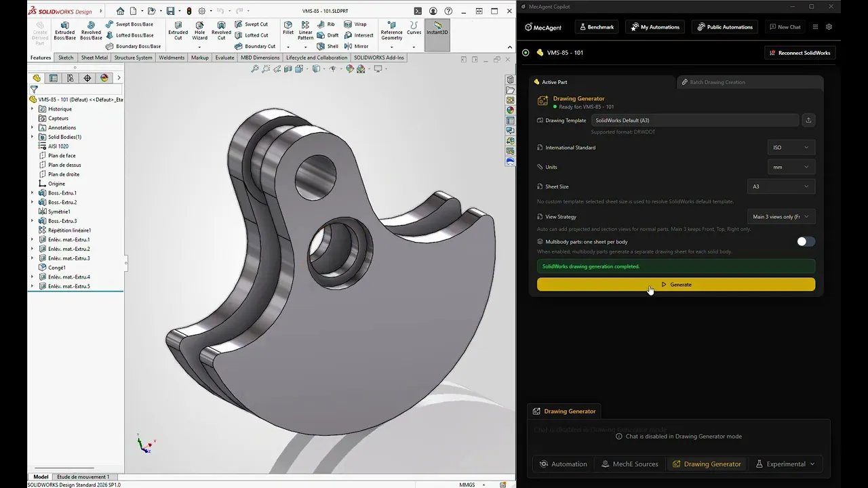Open the DisplayManager tab icon

click(x=104, y=78)
